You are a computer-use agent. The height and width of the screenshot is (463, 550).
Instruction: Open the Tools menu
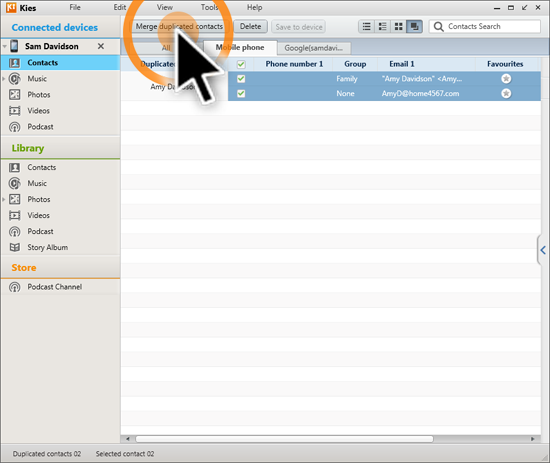pos(209,7)
